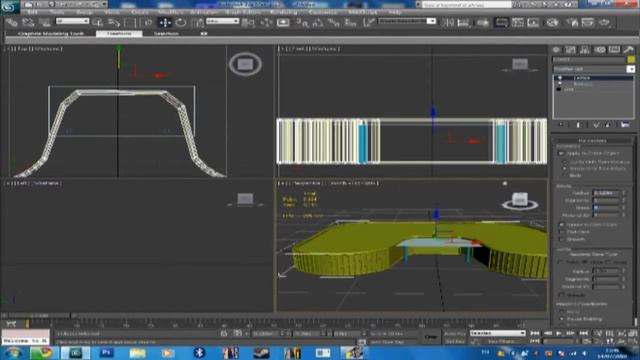The height and width of the screenshot is (360, 640).
Task: Click Remove Modifier from the Stack icon
Action: (608, 125)
